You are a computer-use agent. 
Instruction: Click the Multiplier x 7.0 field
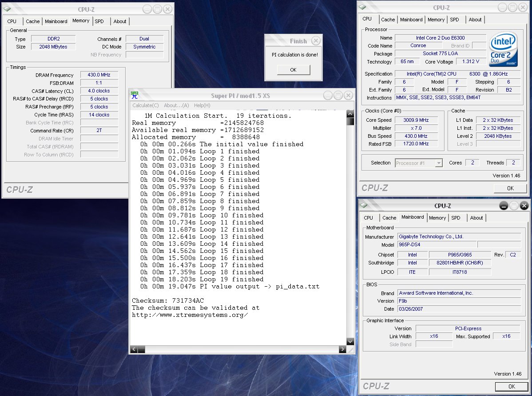pyautogui.click(x=416, y=128)
